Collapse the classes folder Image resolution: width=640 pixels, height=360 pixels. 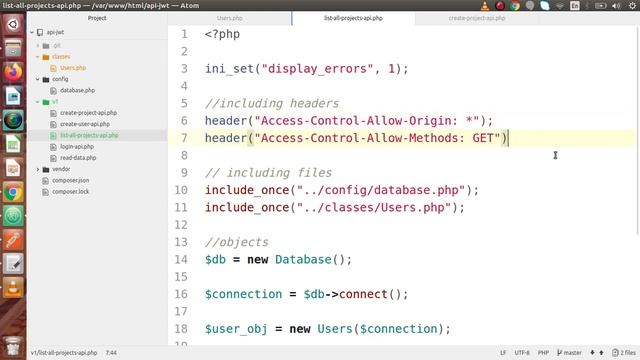(x=38, y=57)
